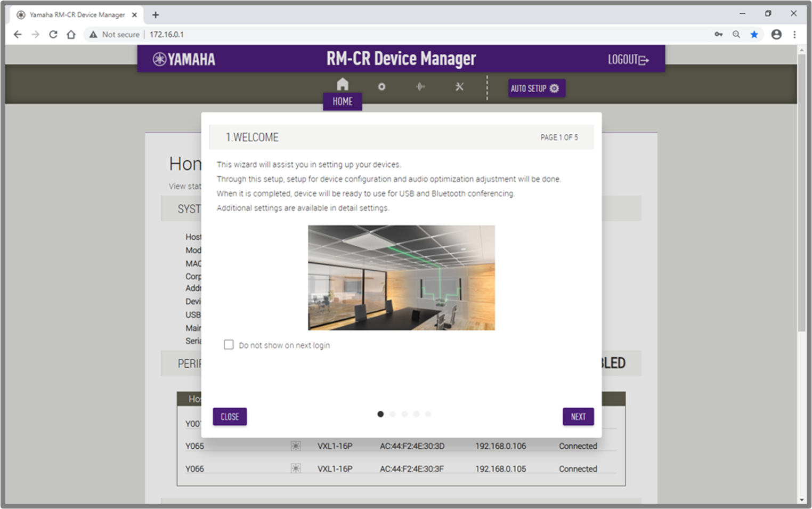
Task: Click the Home icon in navigation bar
Action: tap(343, 84)
